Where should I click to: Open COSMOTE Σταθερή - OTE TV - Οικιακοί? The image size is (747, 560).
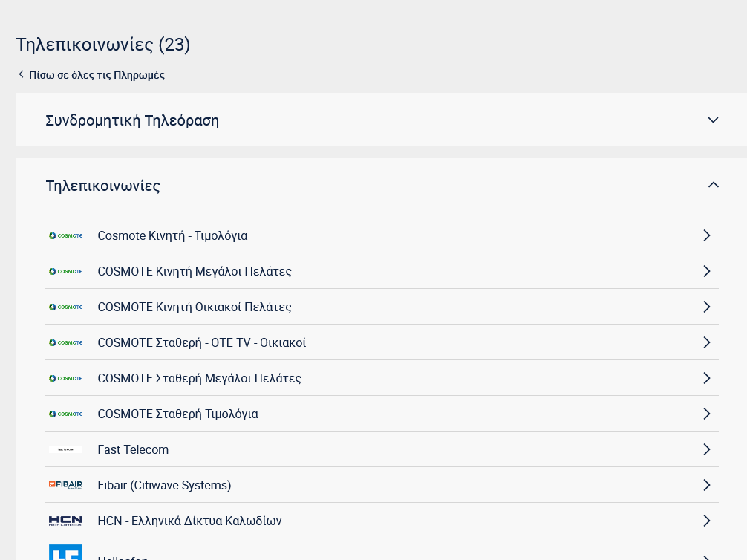(x=201, y=342)
